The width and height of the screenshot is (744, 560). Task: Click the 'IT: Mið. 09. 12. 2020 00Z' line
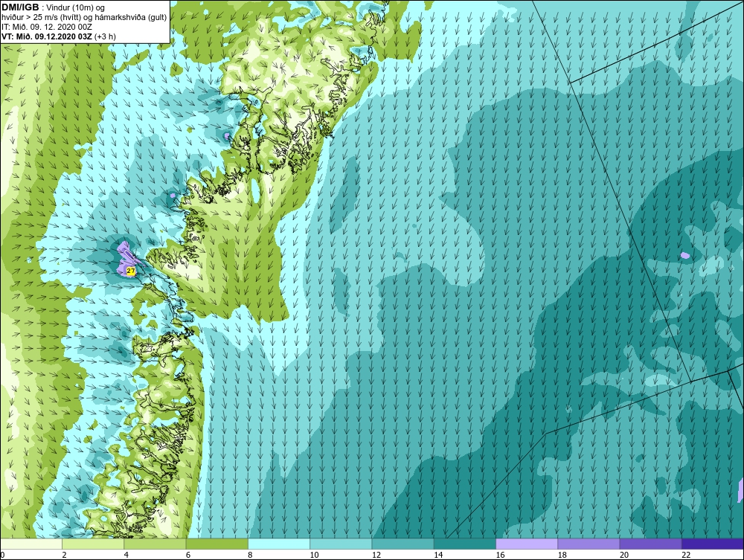tap(46, 27)
